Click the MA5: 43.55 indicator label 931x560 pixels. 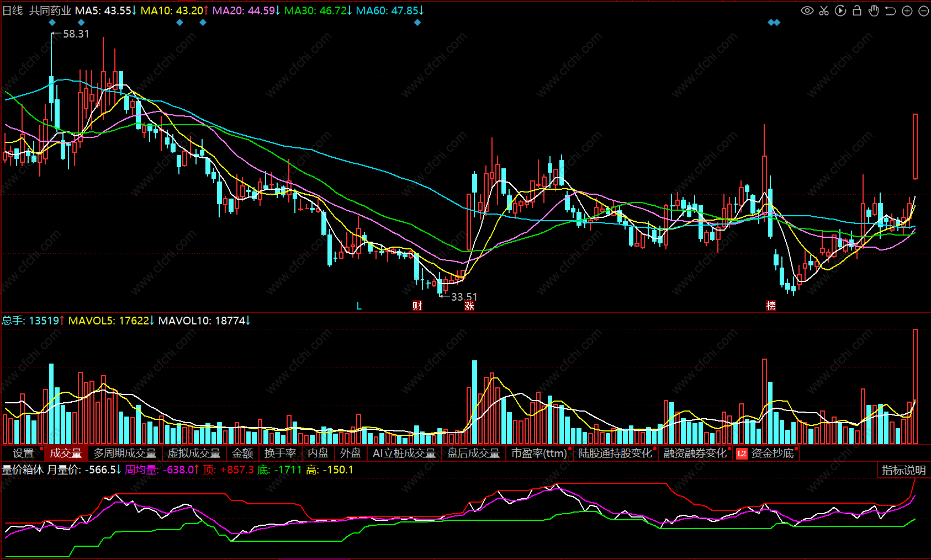click(105, 10)
